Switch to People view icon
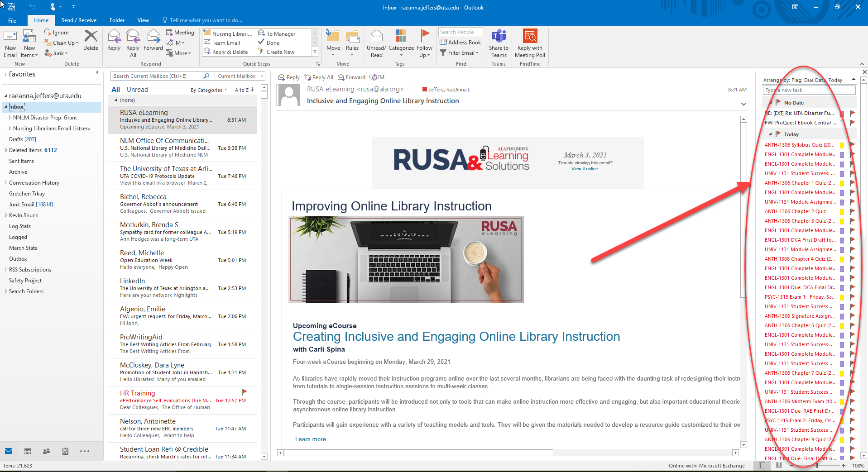The height and width of the screenshot is (472, 868). click(46, 451)
